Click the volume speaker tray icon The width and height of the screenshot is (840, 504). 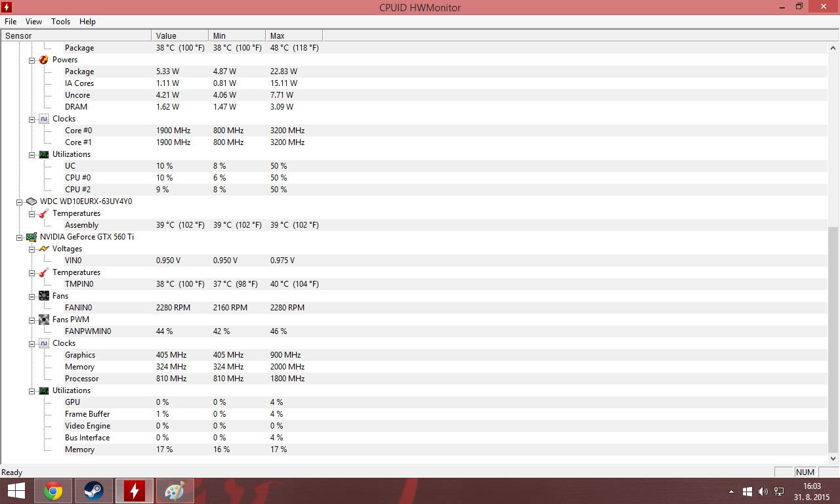coord(763,491)
